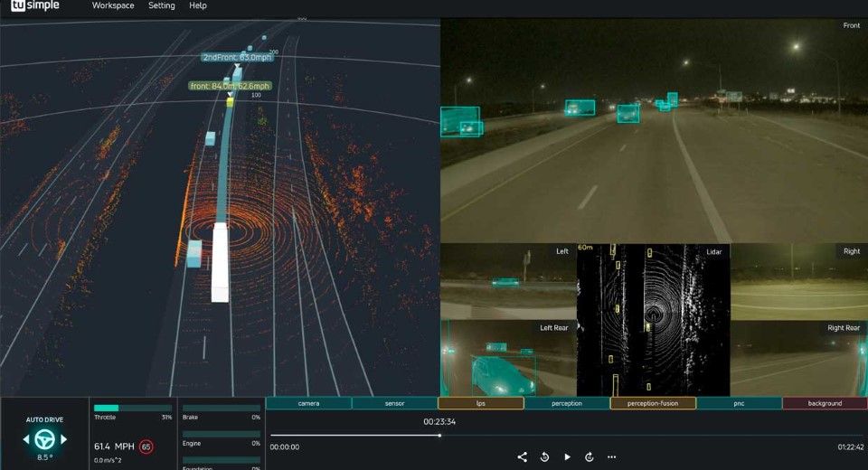Toggle the perception module tab

(567, 404)
